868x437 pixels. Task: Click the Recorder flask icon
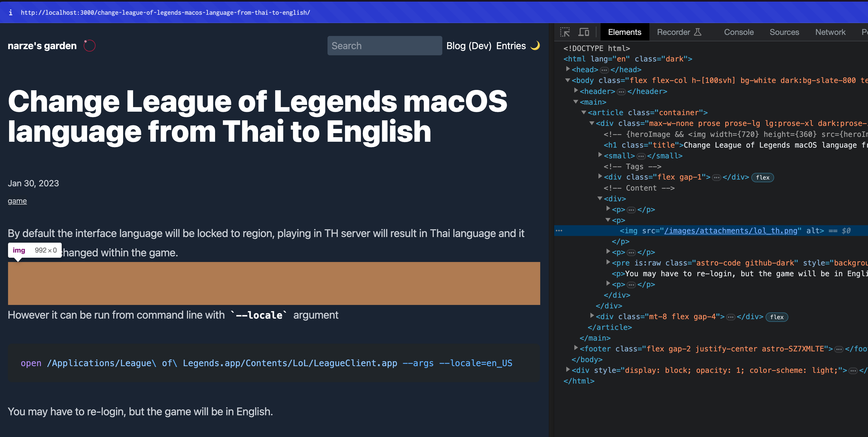pos(697,32)
